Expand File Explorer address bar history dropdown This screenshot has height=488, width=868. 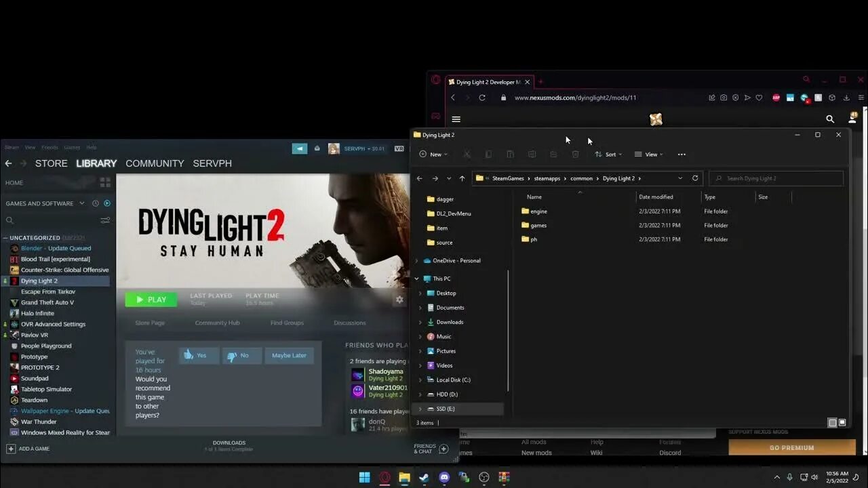coord(680,178)
